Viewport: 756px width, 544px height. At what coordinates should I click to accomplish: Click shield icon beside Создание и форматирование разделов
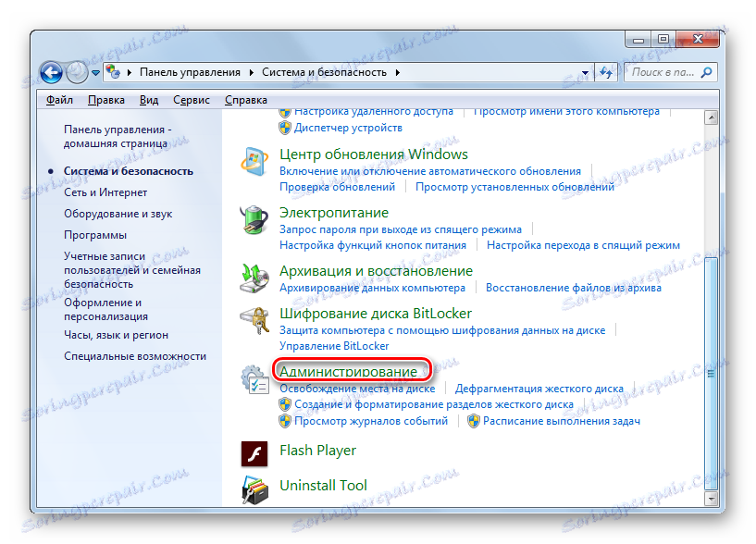(x=285, y=404)
